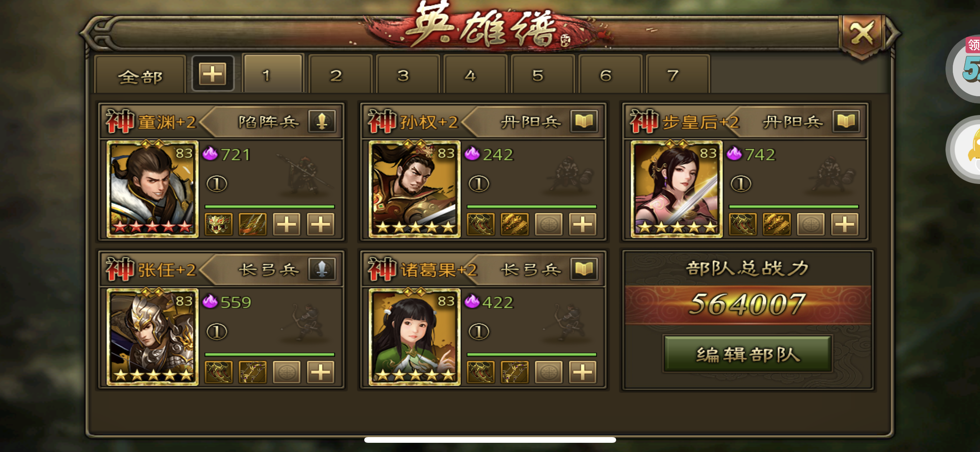Add a new team with plus tab button
Viewport: 980px width, 452px height.
pyautogui.click(x=213, y=73)
